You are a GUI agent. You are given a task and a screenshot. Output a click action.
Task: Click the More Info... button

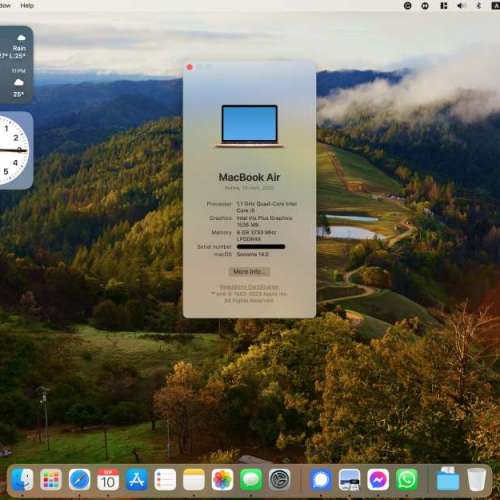pos(249,271)
